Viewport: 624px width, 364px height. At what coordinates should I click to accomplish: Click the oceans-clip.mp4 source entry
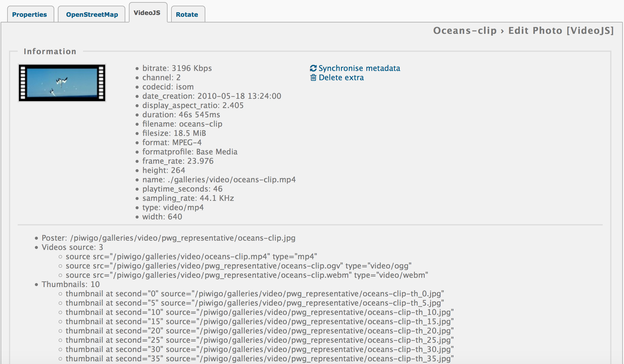[x=191, y=257]
